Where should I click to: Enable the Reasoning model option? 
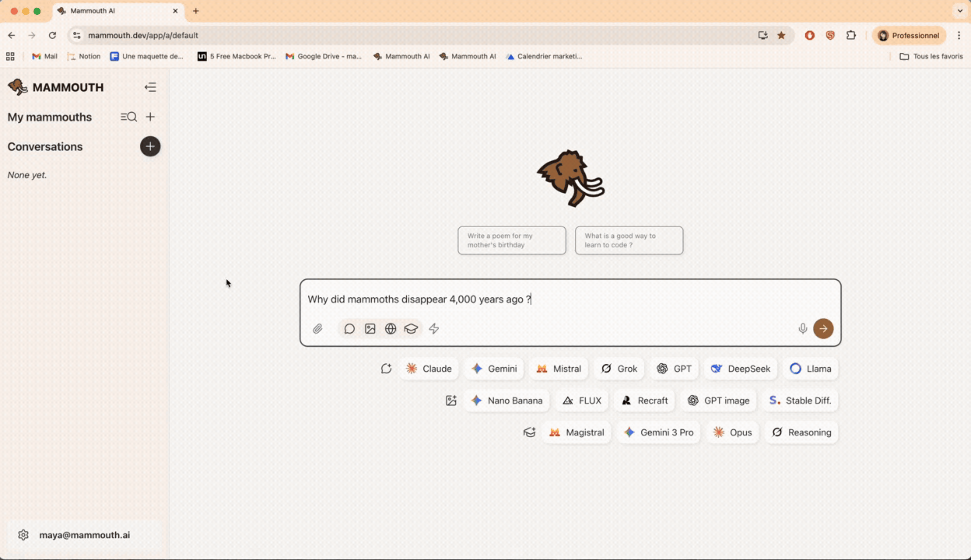[x=800, y=432]
